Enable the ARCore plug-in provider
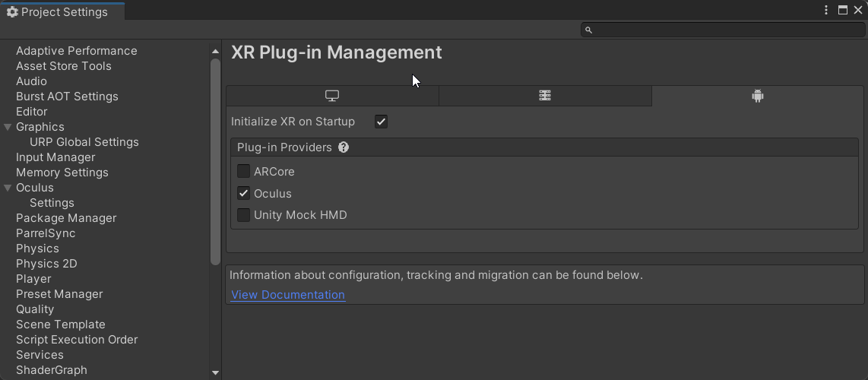Image resolution: width=868 pixels, height=380 pixels. pyautogui.click(x=244, y=172)
